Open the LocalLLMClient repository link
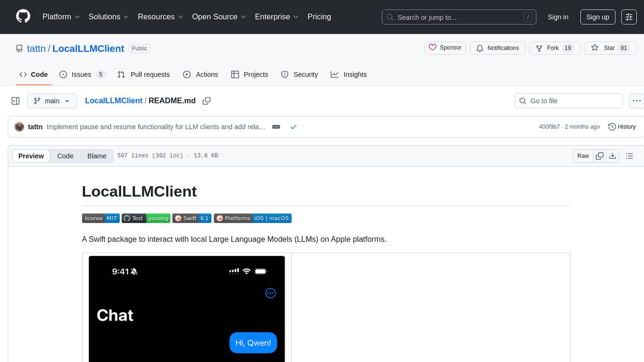Viewport: 644px width, 362px height. [x=88, y=48]
